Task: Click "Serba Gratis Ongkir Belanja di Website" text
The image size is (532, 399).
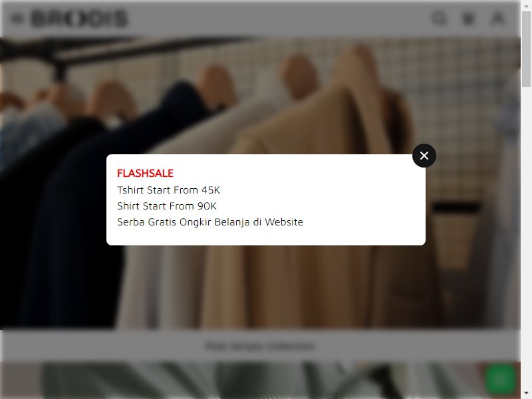Action: coord(210,222)
